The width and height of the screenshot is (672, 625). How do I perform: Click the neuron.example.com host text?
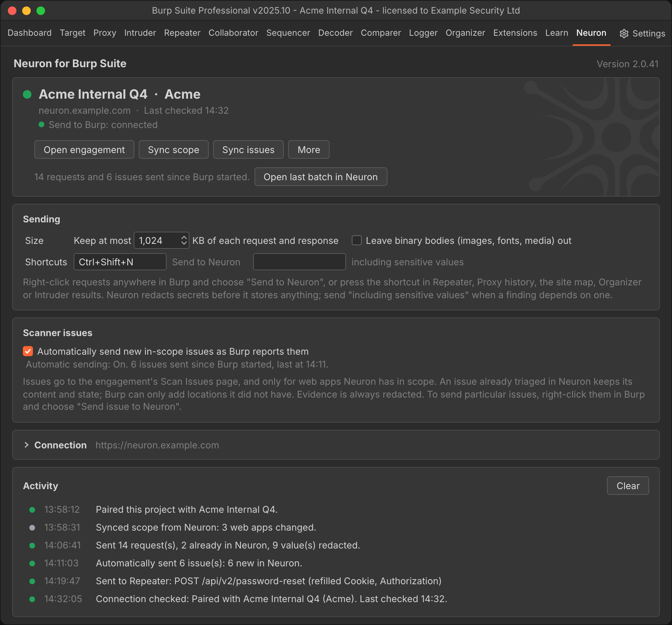(x=85, y=110)
